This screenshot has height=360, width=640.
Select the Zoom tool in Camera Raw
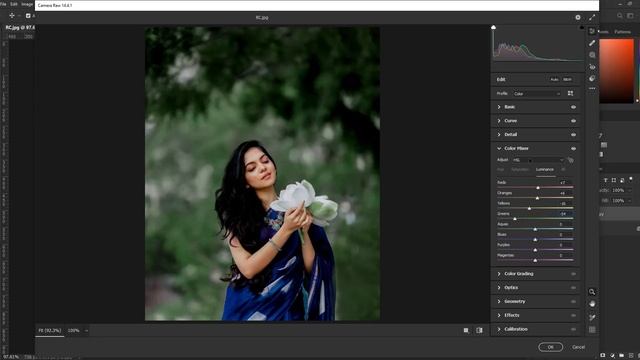click(592, 292)
